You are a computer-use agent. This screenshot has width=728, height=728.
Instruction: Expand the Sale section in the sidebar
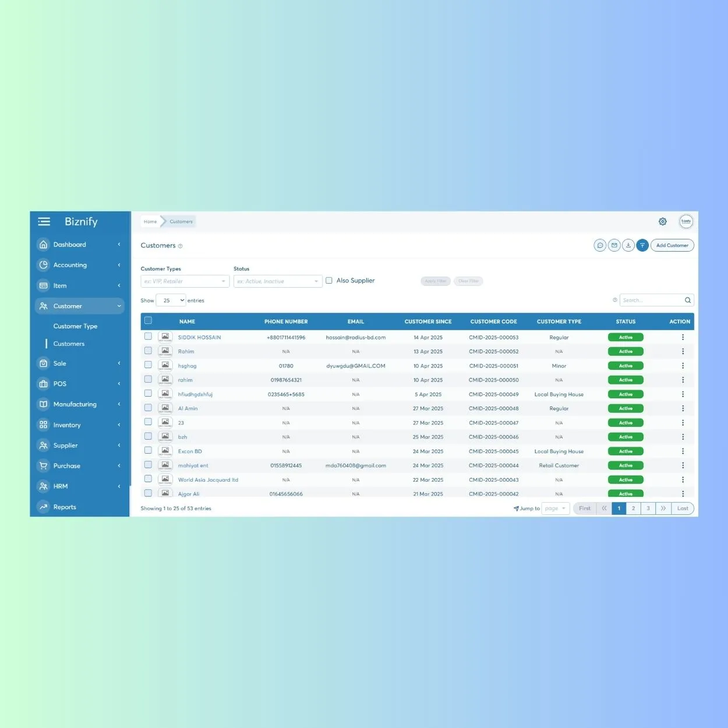(60, 363)
